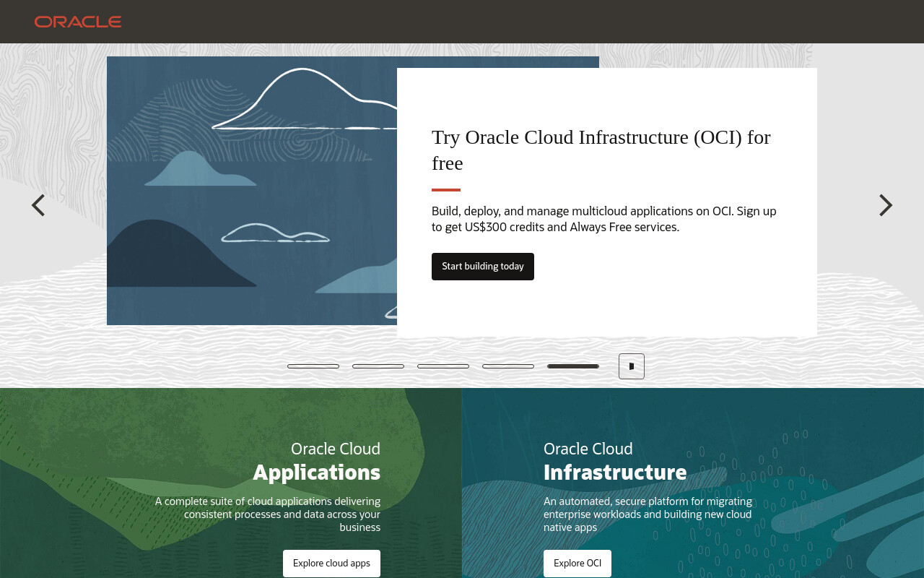The height and width of the screenshot is (578, 924).
Task: Select the second carousel slide indicator
Action: click(378, 366)
